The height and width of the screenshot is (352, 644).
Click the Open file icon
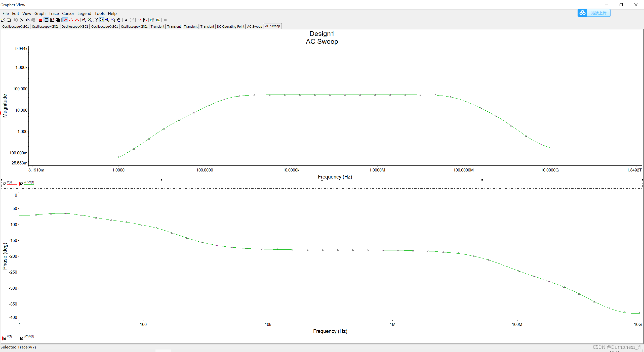(3, 20)
